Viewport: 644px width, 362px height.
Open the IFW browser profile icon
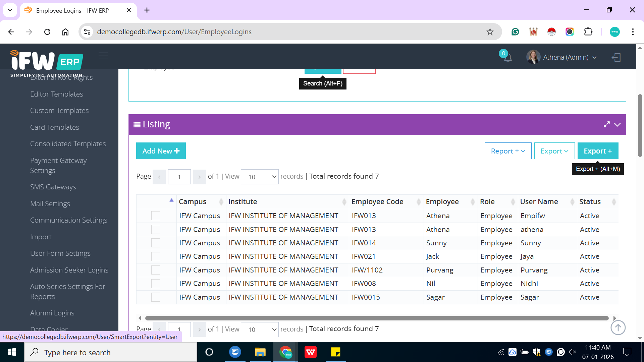point(614,32)
